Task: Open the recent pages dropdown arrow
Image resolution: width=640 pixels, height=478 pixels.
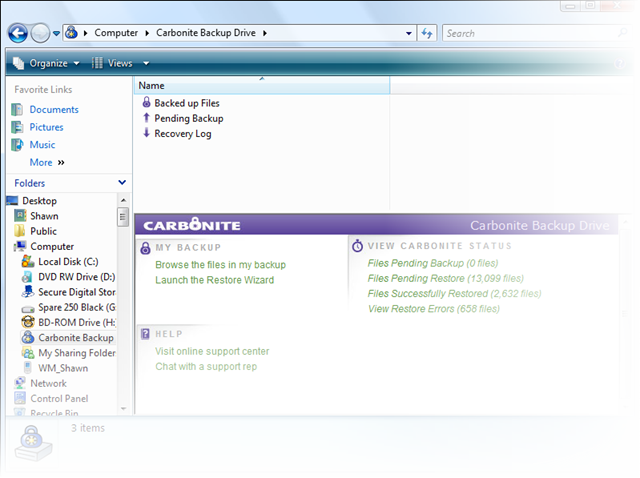Action: (56, 33)
